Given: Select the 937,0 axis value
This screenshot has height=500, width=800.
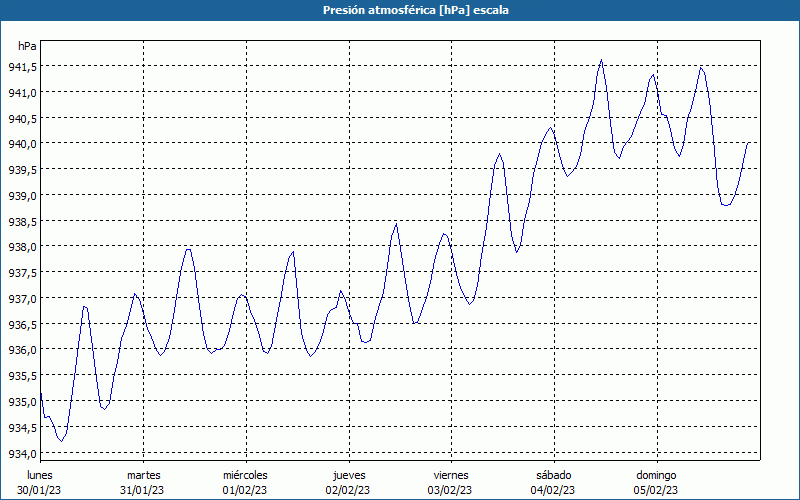Looking at the screenshot, I should (22, 298).
